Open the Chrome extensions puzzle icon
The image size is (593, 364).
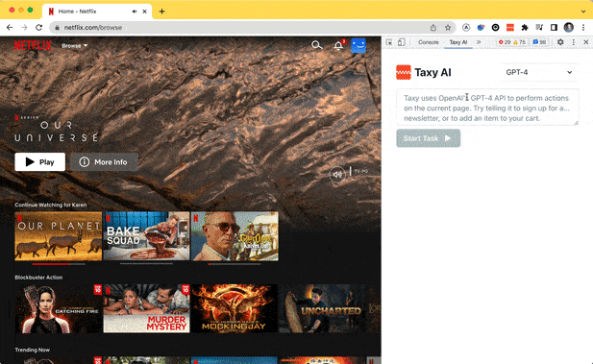(525, 27)
